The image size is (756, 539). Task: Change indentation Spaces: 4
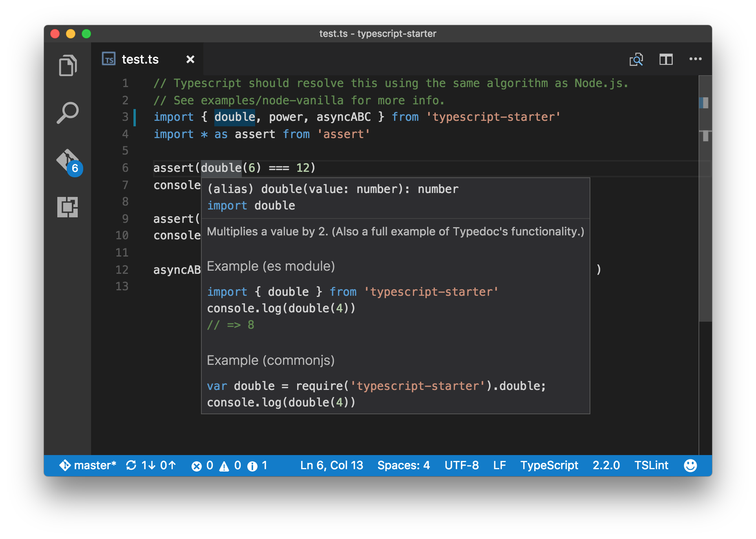(404, 465)
